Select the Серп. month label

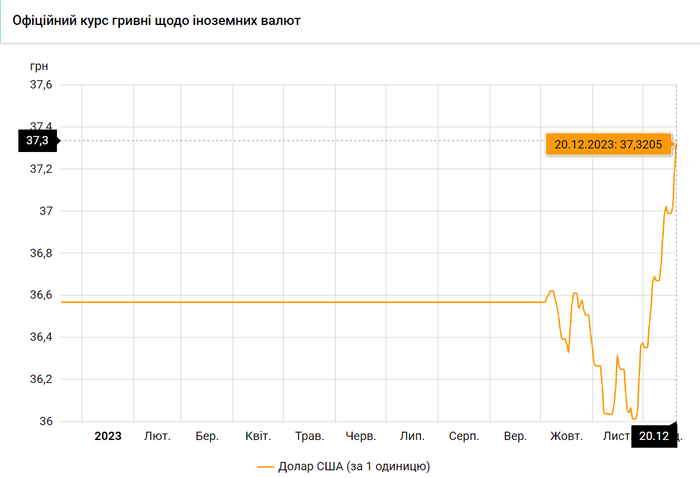point(464,436)
